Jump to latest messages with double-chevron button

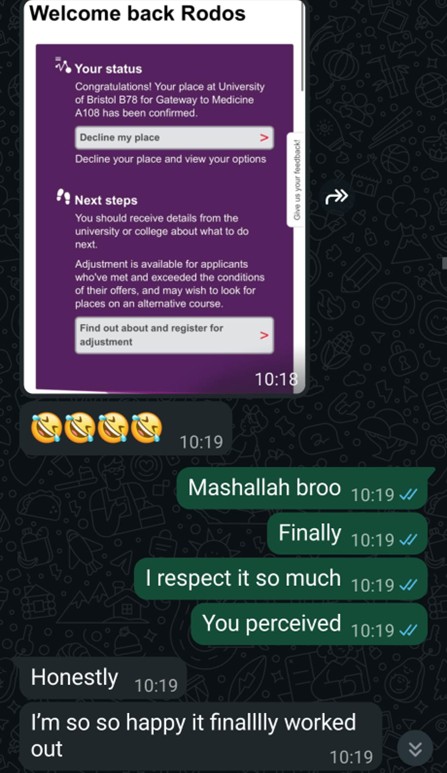click(x=415, y=749)
